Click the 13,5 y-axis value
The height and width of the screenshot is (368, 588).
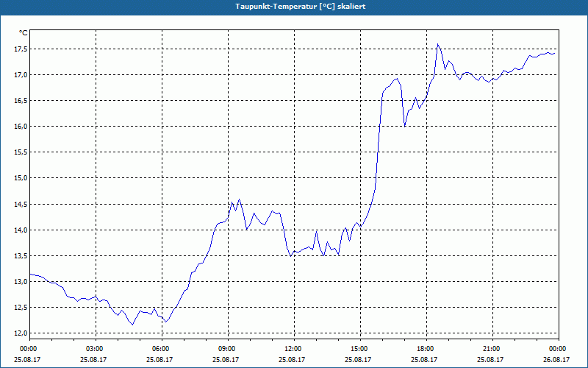21,256
